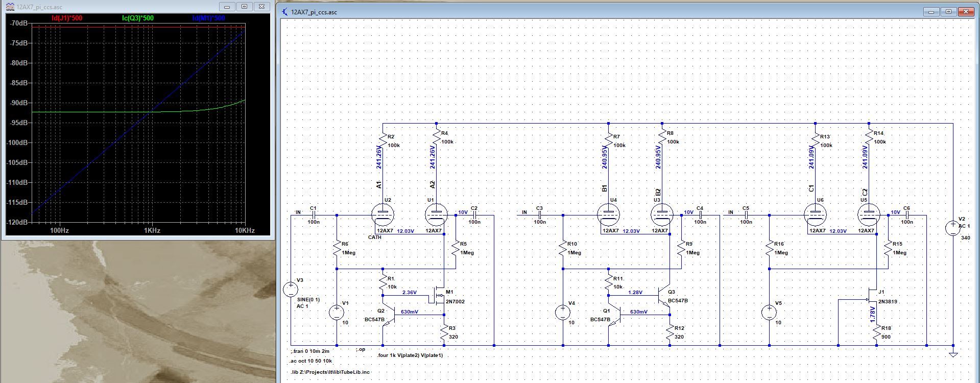This screenshot has height=383, width=980.
Task: Select the V4 voltage source symbol
Action: point(563,313)
